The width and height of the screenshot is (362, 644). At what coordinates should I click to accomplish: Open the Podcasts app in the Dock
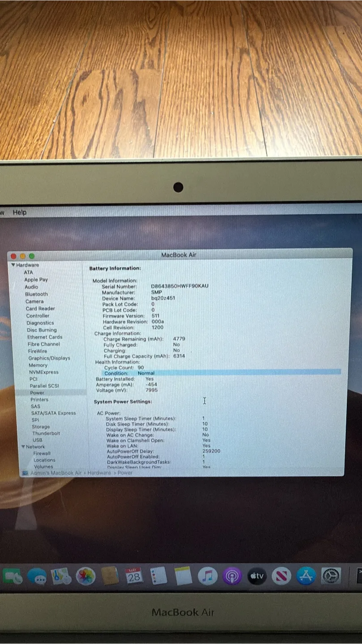click(x=232, y=576)
